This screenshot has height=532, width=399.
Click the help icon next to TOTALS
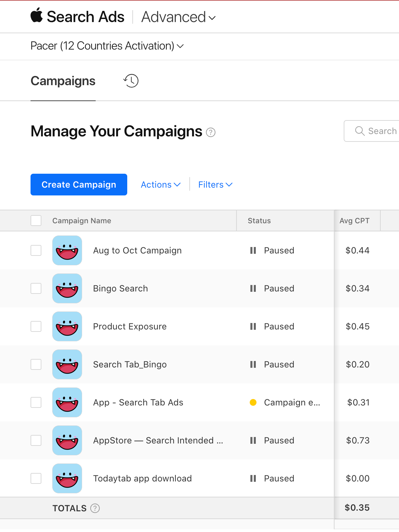coord(95,508)
